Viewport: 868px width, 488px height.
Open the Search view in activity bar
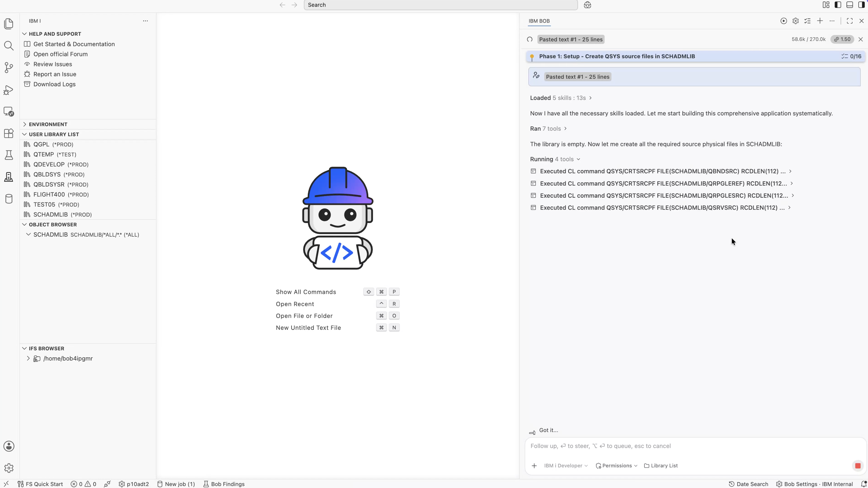9,46
